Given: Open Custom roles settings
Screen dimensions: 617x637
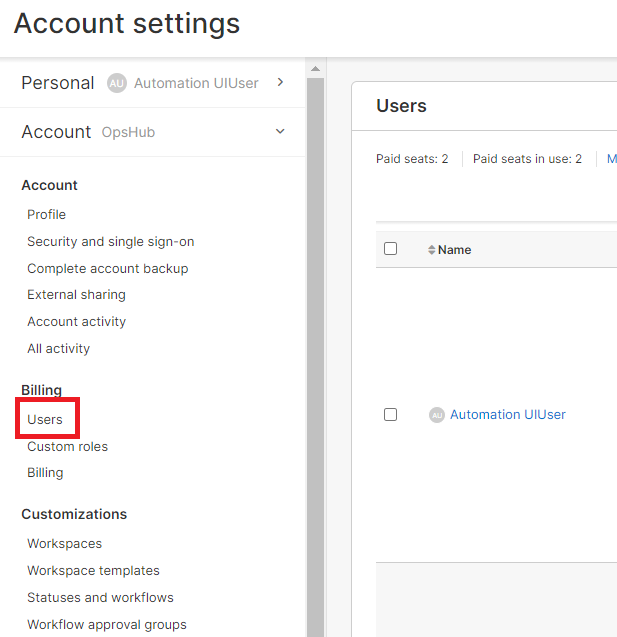Looking at the screenshot, I should [x=67, y=446].
